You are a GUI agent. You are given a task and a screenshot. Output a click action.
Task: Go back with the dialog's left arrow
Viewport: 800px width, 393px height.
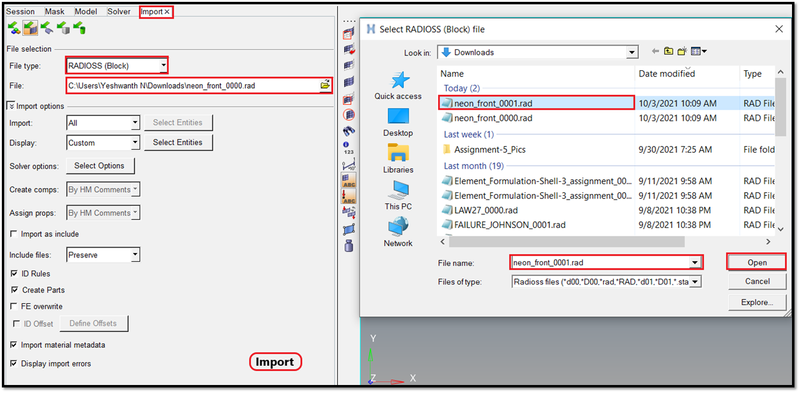[656, 51]
